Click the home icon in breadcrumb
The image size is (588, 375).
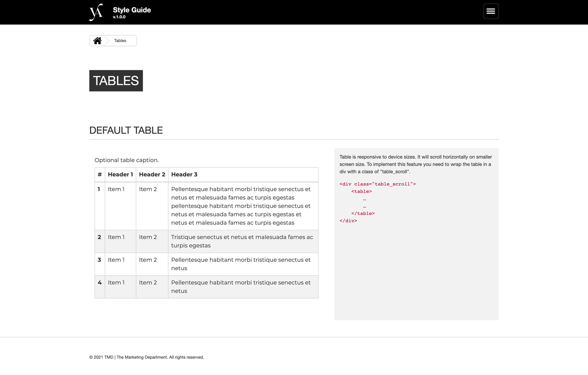coord(98,41)
